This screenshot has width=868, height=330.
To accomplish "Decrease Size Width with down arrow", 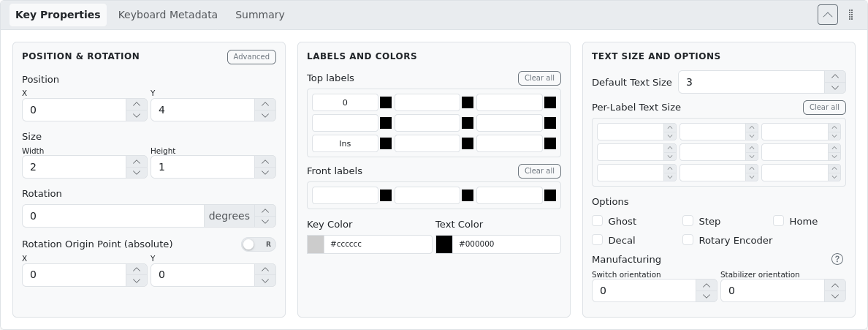I will [x=137, y=173].
